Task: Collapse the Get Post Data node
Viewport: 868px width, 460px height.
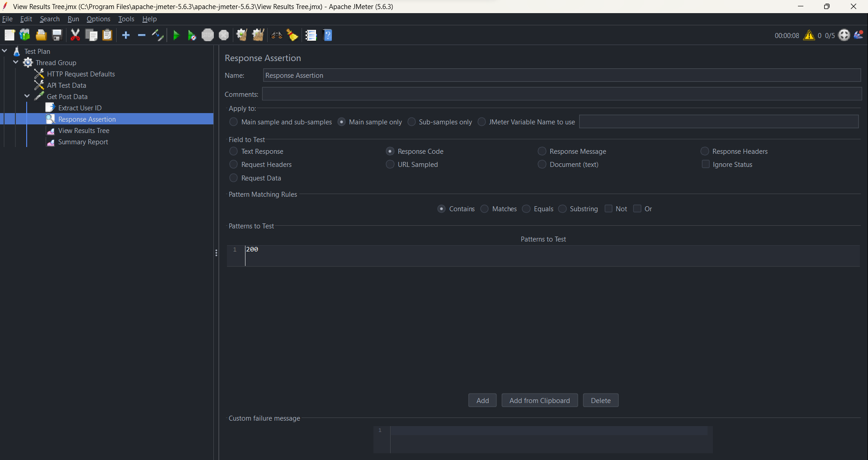Action: tap(27, 96)
